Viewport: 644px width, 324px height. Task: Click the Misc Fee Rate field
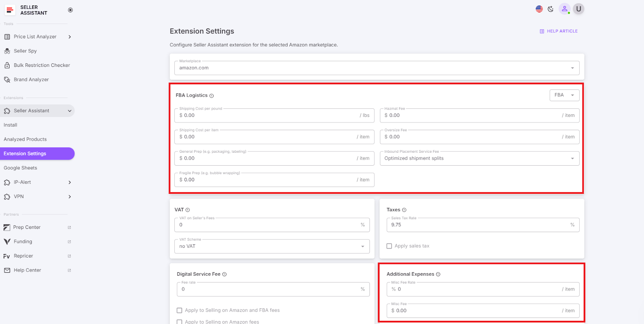point(483,289)
